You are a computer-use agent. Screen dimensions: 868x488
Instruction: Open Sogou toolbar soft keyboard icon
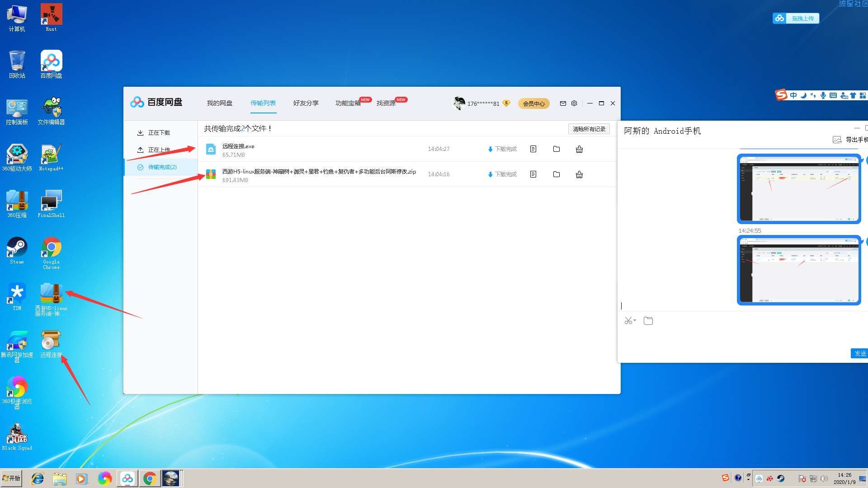click(833, 95)
